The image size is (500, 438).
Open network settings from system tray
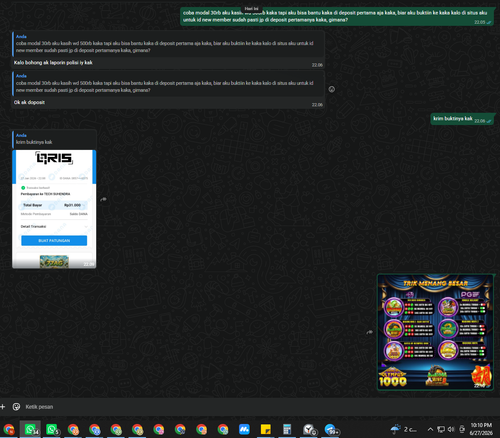click(441, 429)
